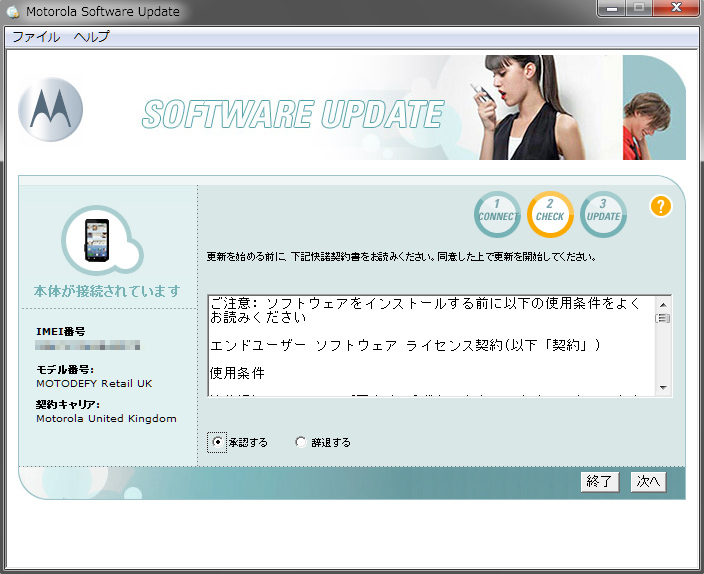704x574 pixels.
Task: Click license text scrollbar up arrow
Action: (662, 303)
